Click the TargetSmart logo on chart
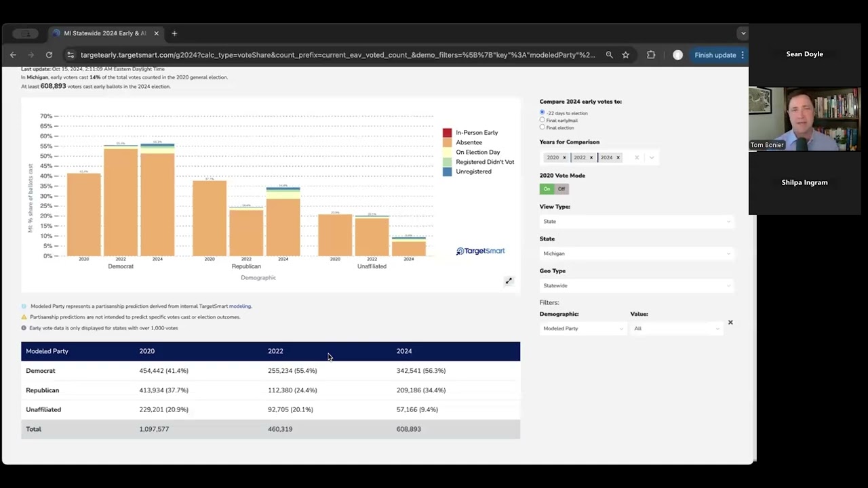Image resolution: width=868 pixels, height=488 pixels. click(480, 251)
